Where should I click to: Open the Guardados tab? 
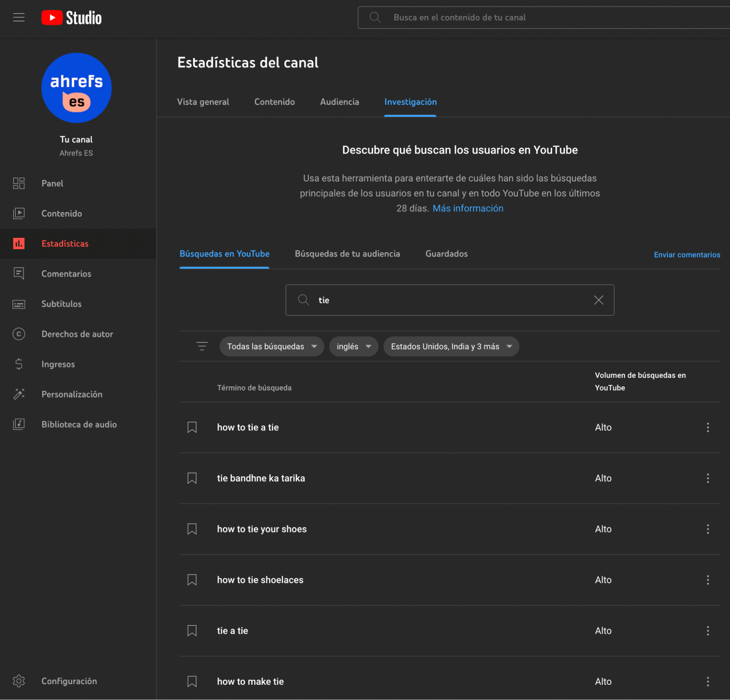[446, 253]
